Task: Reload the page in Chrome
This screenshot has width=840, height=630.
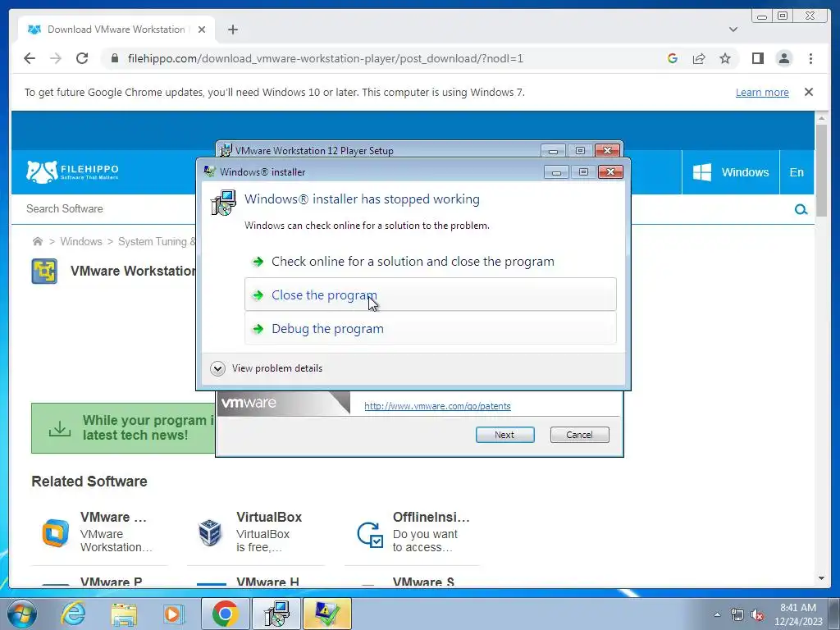Action: coord(82,58)
